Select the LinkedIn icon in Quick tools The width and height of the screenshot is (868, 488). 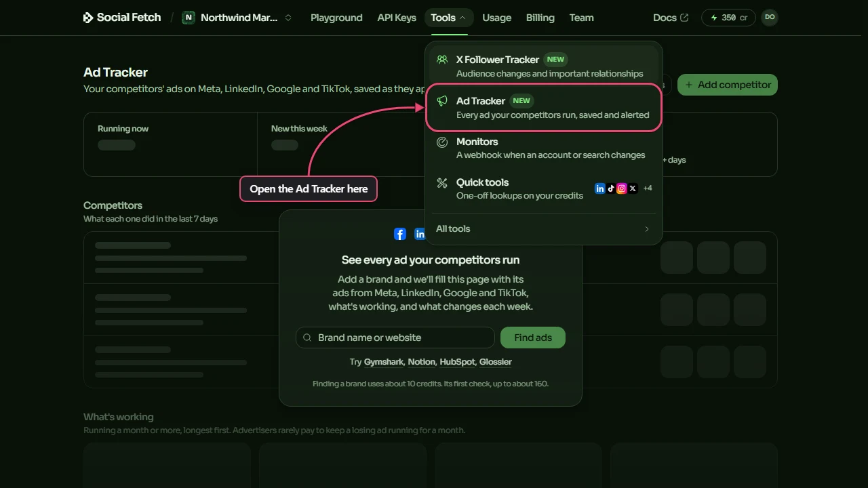click(600, 188)
